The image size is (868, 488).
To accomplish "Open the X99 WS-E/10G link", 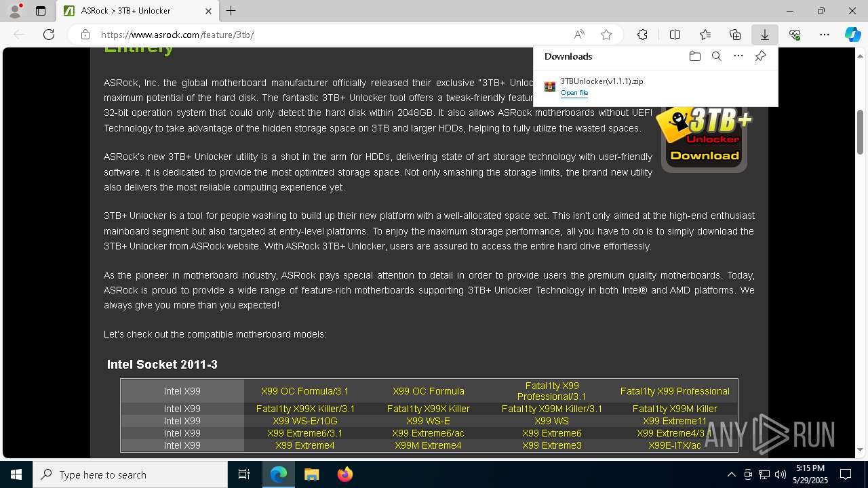I will (305, 421).
